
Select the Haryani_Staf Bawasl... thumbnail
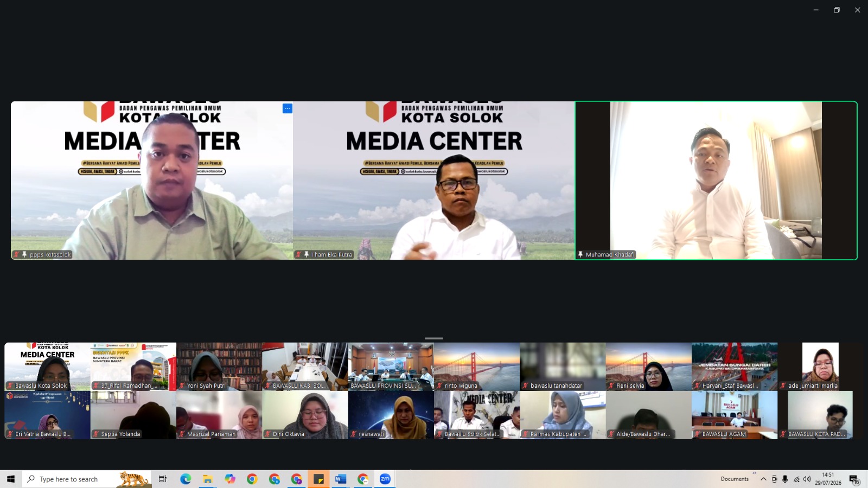pyautogui.click(x=735, y=367)
